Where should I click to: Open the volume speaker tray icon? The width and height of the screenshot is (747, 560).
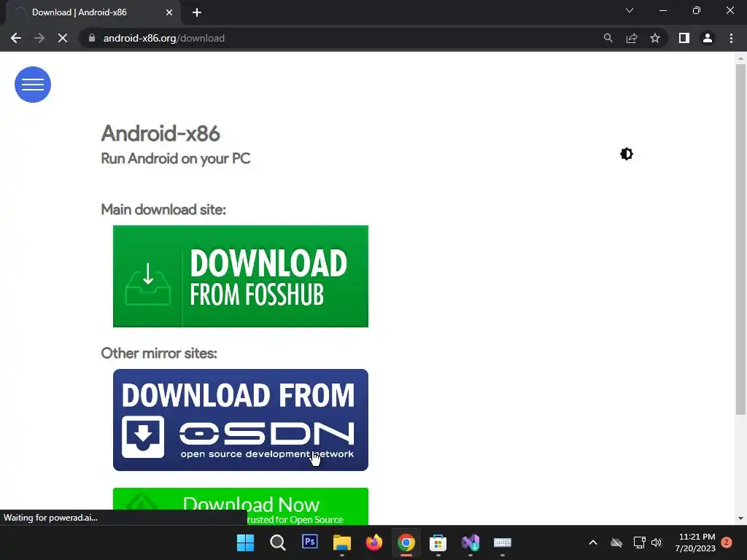click(657, 542)
